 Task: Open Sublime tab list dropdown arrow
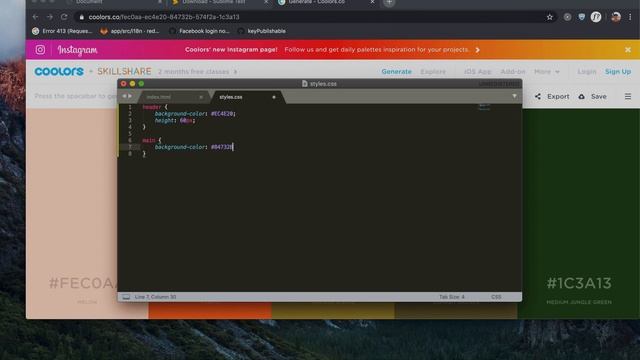(514, 96)
